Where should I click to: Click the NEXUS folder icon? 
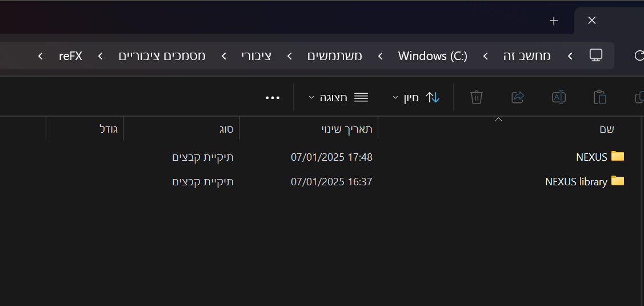click(618, 156)
